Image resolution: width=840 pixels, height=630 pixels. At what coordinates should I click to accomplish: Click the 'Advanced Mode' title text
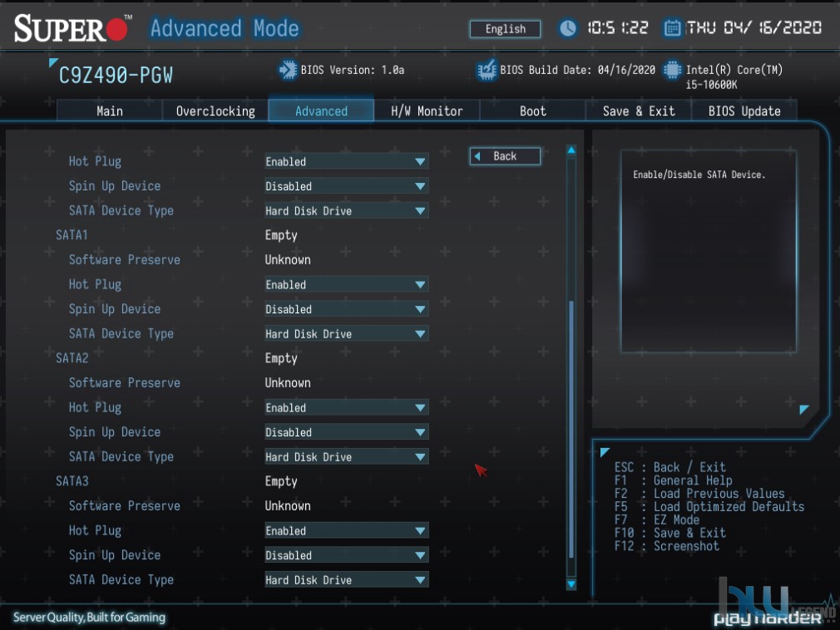pos(224,28)
